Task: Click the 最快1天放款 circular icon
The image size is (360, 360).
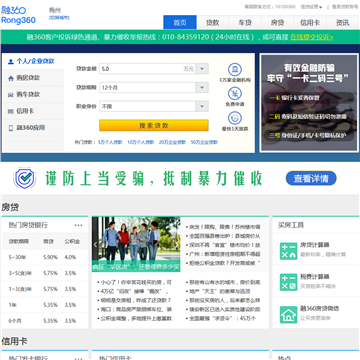Action: coord(235,118)
